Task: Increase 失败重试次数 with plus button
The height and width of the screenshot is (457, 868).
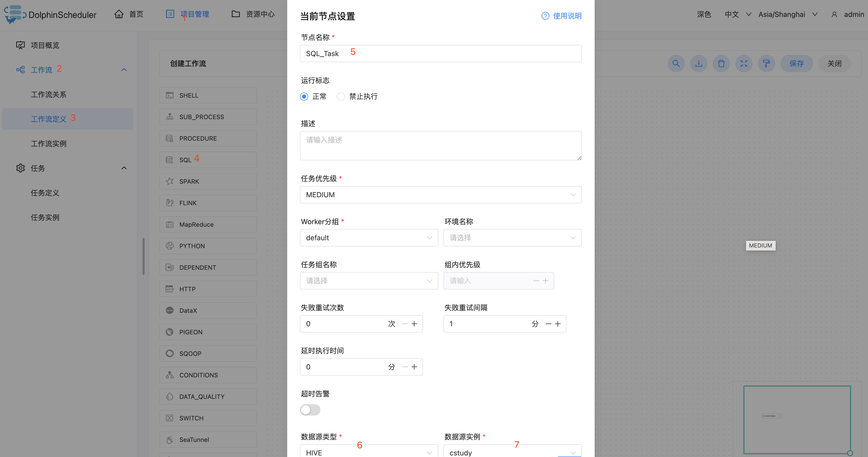Action: (415, 324)
